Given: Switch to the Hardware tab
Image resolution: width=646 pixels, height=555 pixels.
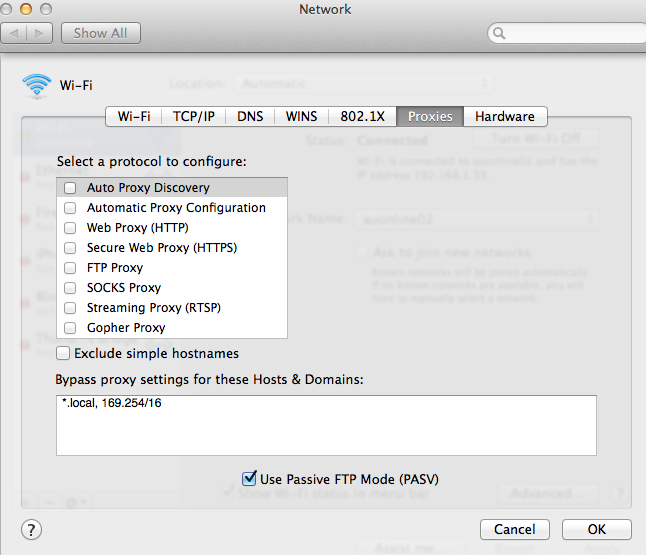Looking at the screenshot, I should point(505,117).
